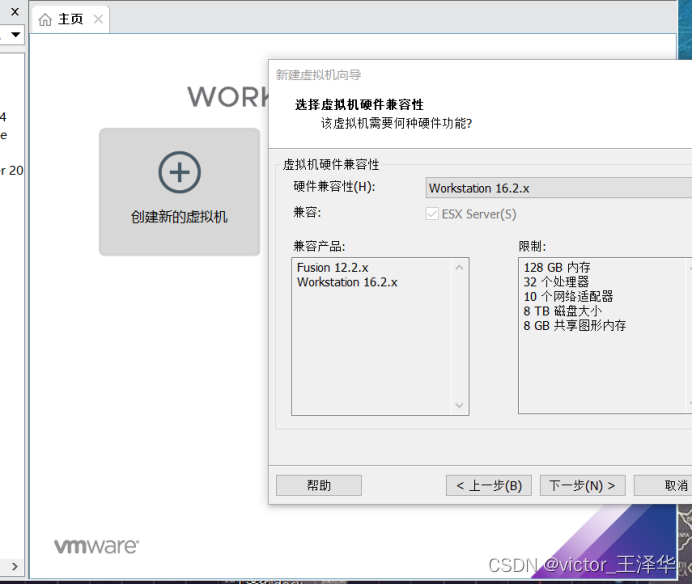692x584 pixels.
Task: Select Workstation 16.2.x in the 兼容产品 list
Action: pos(347,282)
